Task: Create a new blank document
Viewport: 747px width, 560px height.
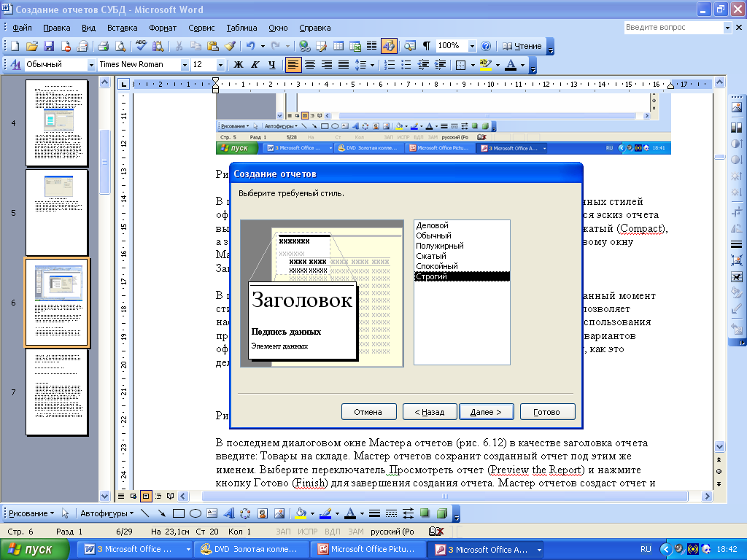Action: click(15, 46)
